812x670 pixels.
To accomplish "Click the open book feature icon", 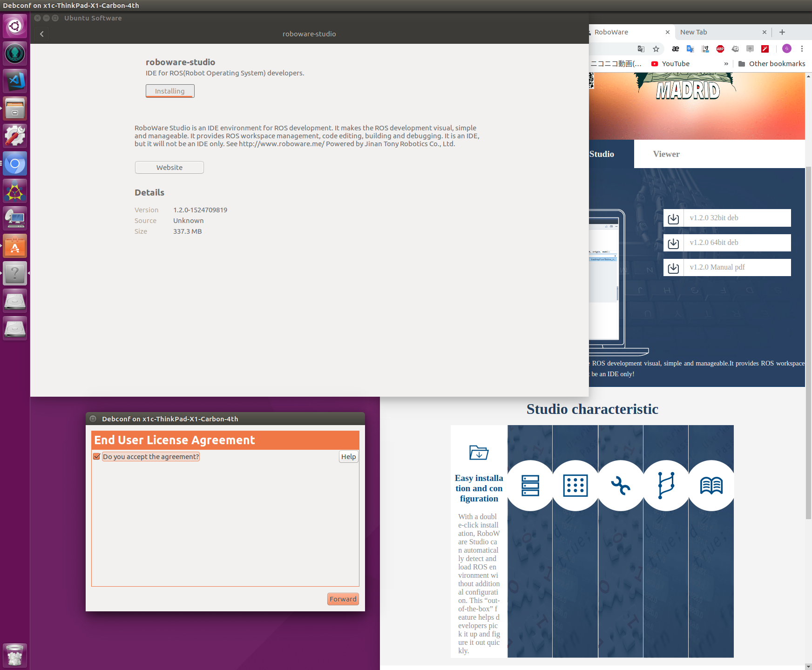I will 711,486.
